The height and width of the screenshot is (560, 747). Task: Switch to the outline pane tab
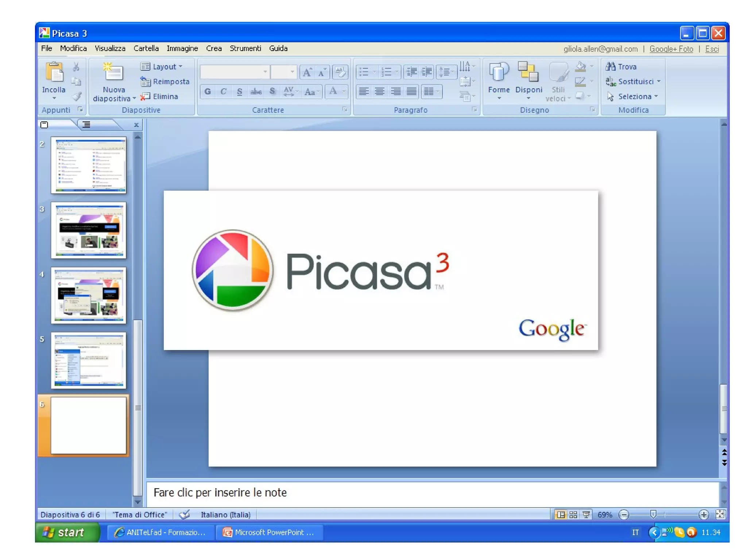point(86,125)
